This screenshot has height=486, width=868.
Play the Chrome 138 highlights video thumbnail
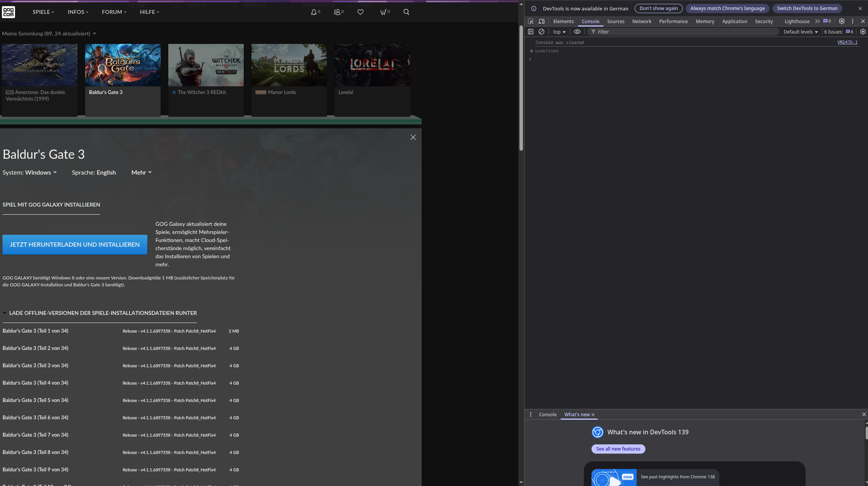614,478
